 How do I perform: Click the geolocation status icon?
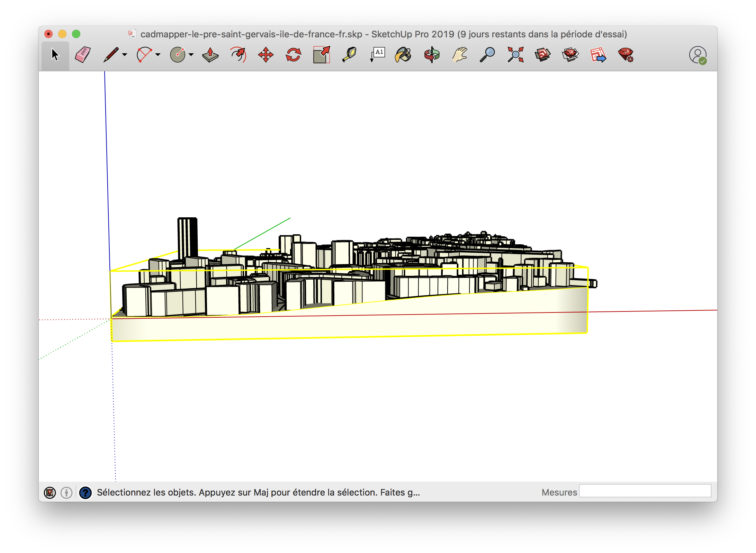(50, 492)
